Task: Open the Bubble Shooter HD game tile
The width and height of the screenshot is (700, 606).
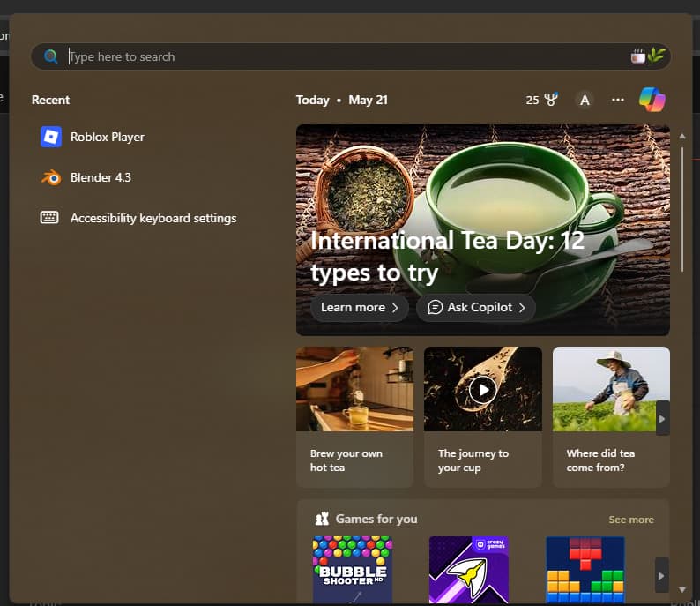Action: [x=353, y=569]
